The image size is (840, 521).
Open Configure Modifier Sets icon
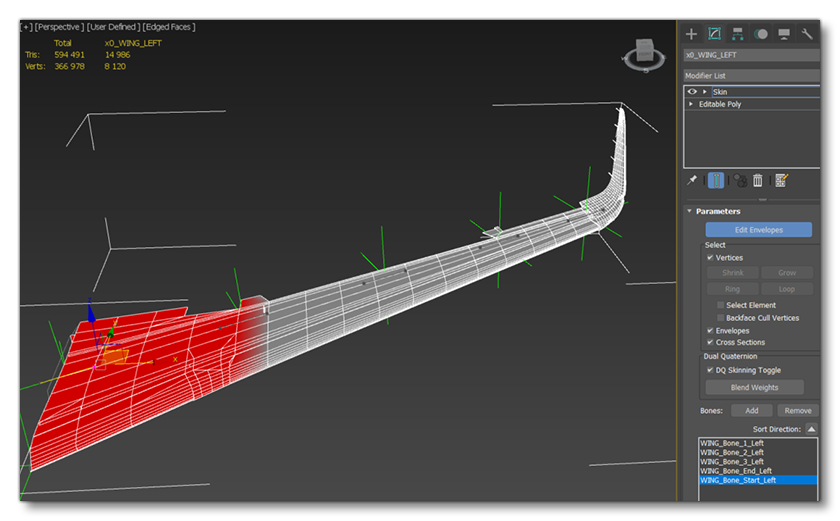click(781, 180)
